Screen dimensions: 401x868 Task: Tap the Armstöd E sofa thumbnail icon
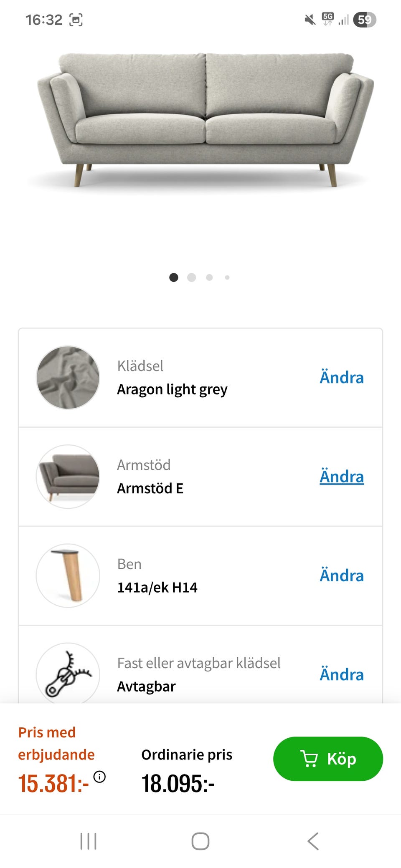(x=68, y=477)
